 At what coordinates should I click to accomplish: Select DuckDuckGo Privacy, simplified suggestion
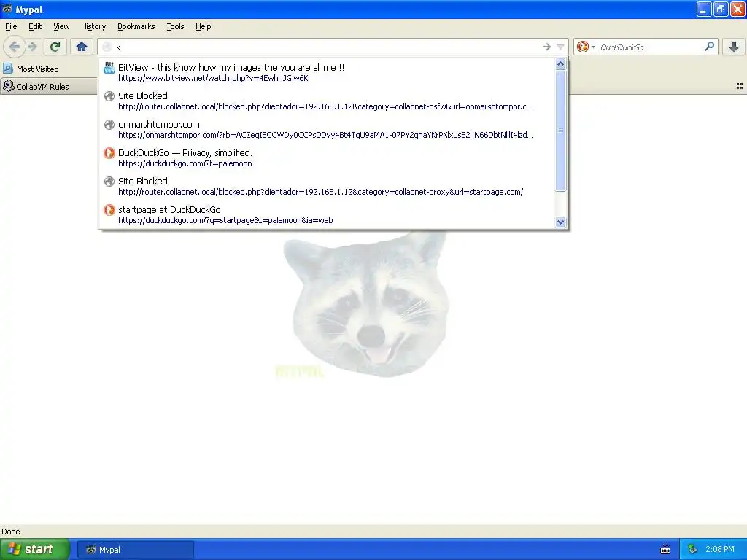[x=327, y=157]
